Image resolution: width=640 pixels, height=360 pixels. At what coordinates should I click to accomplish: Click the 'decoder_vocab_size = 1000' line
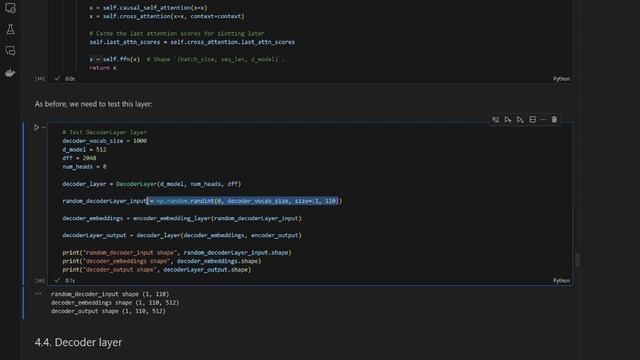point(104,141)
